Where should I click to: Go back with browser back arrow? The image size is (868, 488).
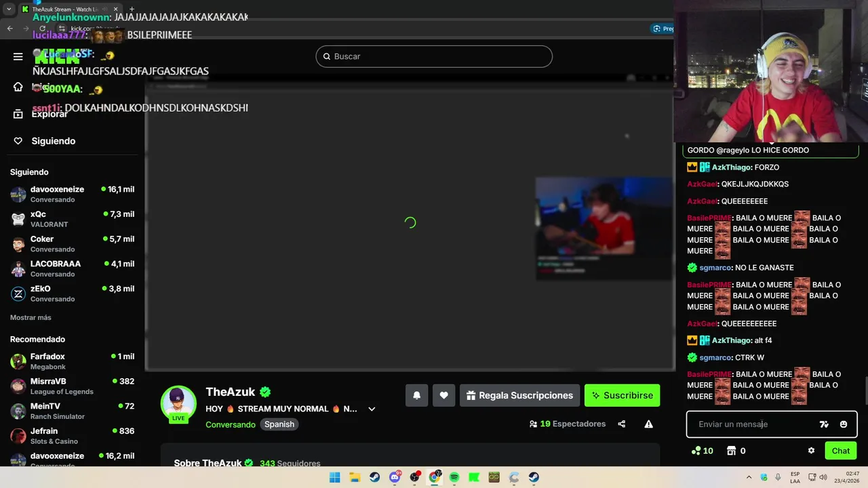(9, 28)
